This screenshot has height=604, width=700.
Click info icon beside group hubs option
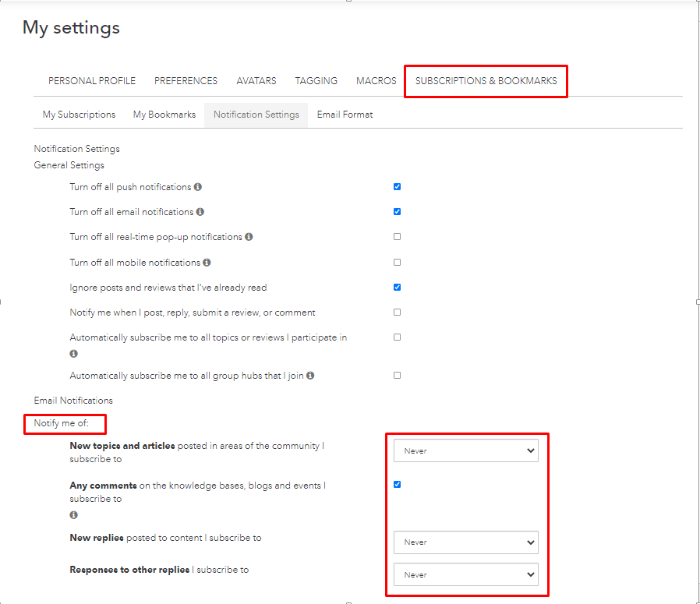pos(310,376)
